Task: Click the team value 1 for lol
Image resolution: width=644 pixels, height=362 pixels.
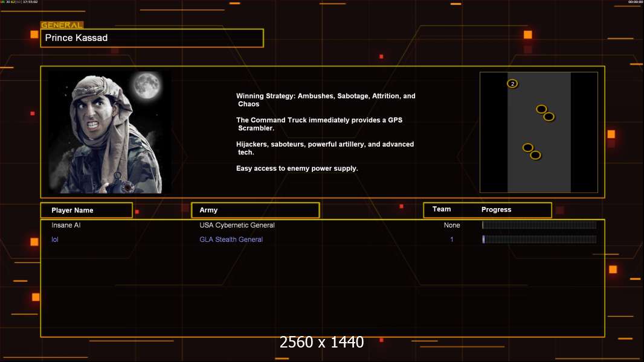Action: tap(452, 240)
